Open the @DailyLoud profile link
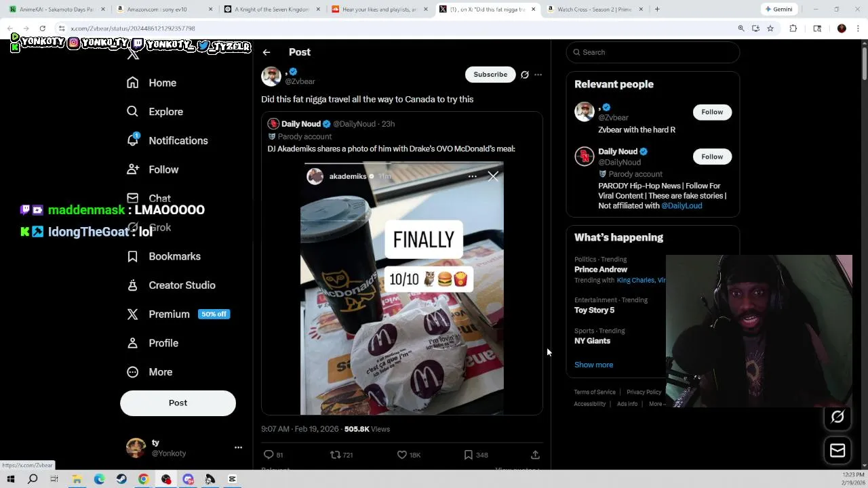The image size is (868, 488). [x=682, y=205]
